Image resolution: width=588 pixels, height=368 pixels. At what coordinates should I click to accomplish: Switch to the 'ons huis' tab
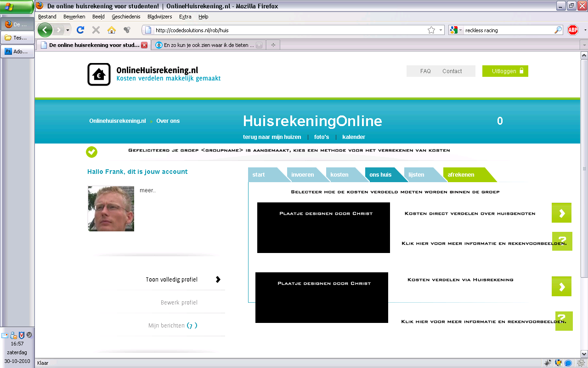click(380, 175)
